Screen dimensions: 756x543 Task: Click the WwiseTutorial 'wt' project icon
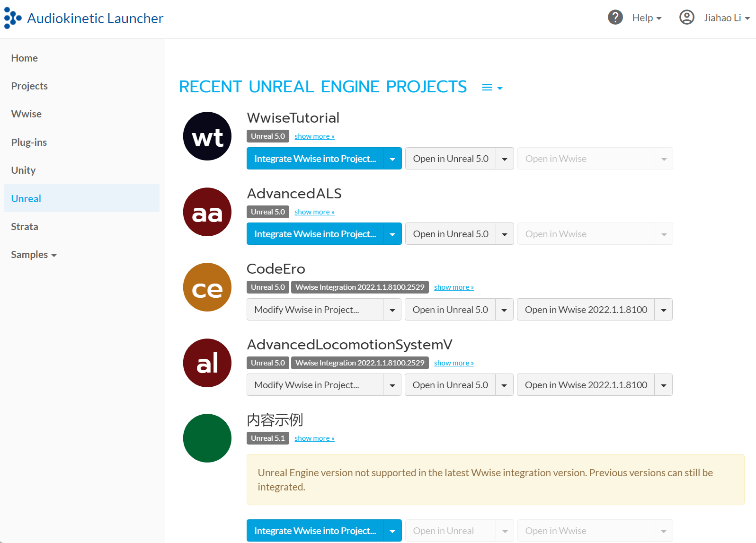(x=207, y=136)
